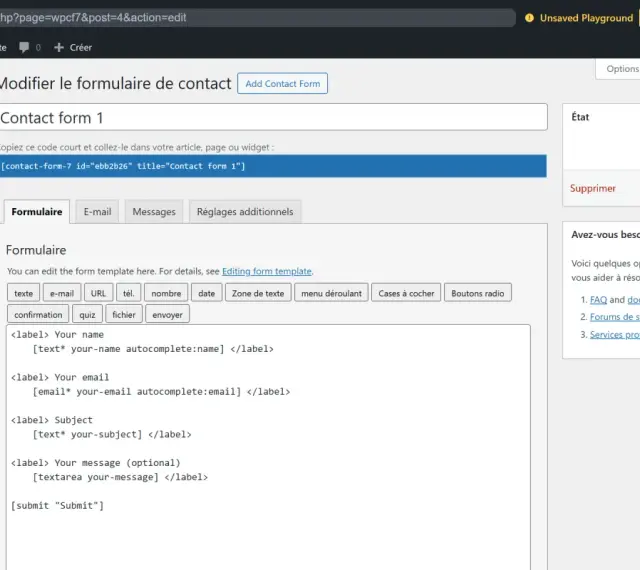Switch to the Messages tab
The width and height of the screenshot is (640, 570).
tap(154, 212)
